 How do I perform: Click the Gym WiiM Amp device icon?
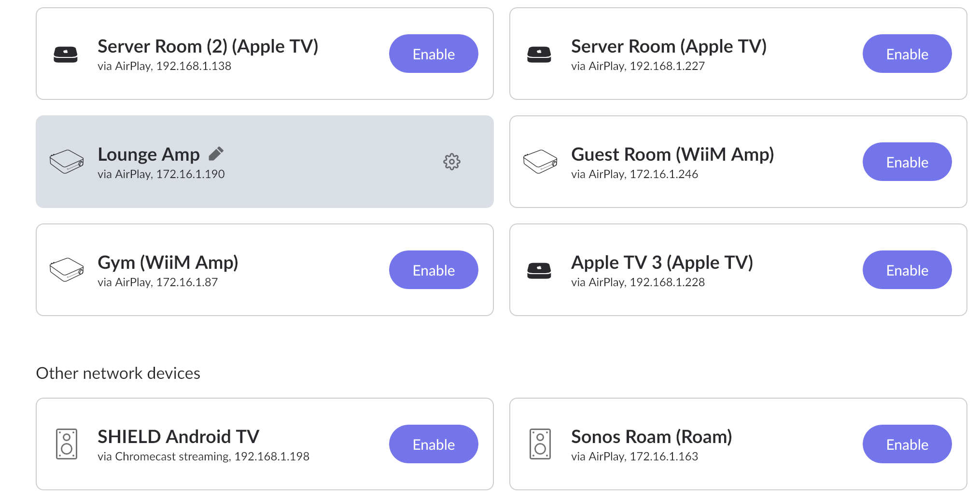coord(67,270)
